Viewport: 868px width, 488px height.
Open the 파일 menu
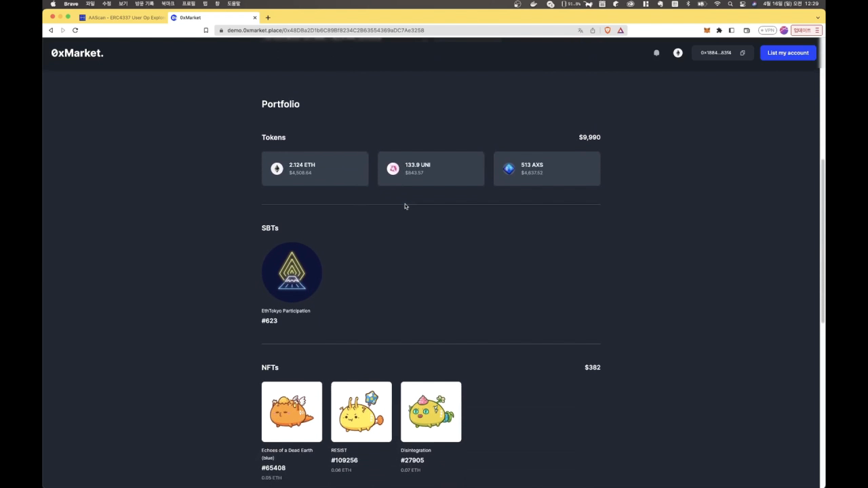[90, 4]
